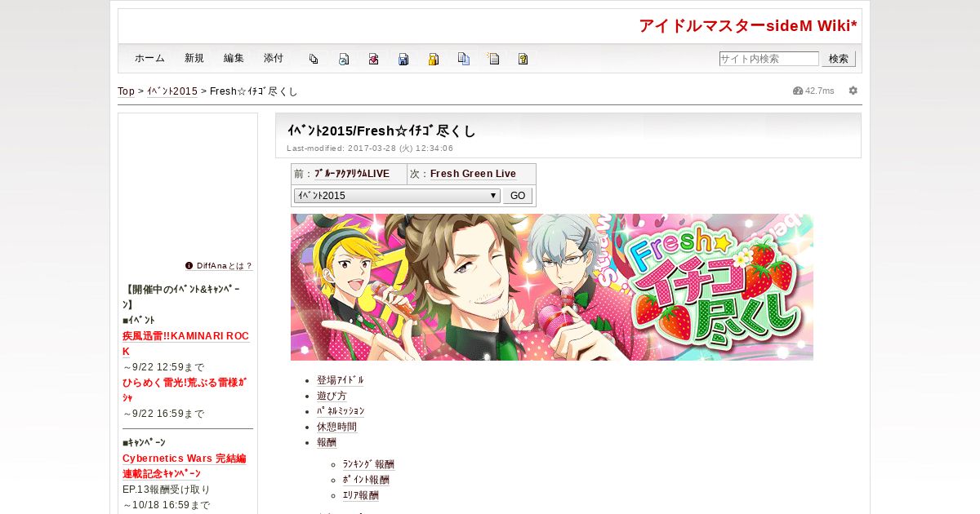Click the blue double-document icon
Image resolution: width=980 pixels, height=514 pixels.
464,59
